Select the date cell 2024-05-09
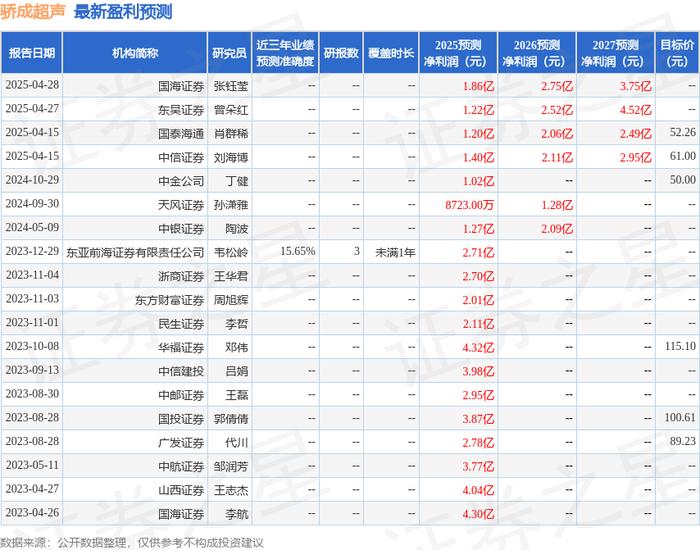Viewport: 700px width, 550px height. 32,227
